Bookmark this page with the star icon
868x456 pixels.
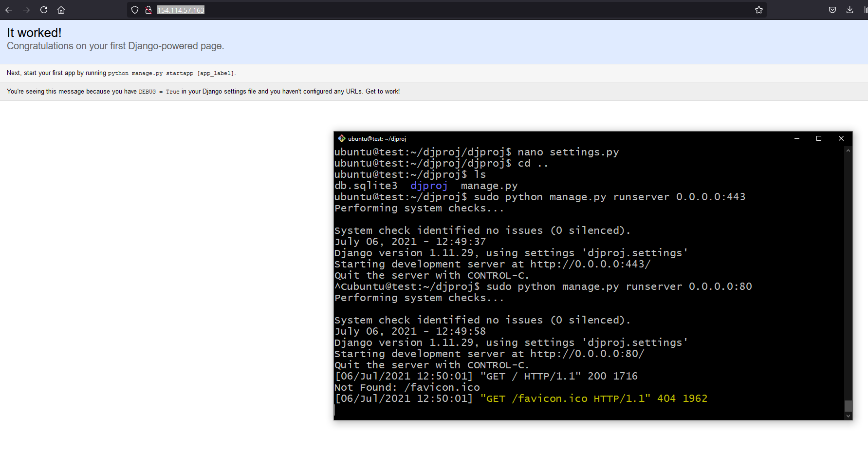758,10
